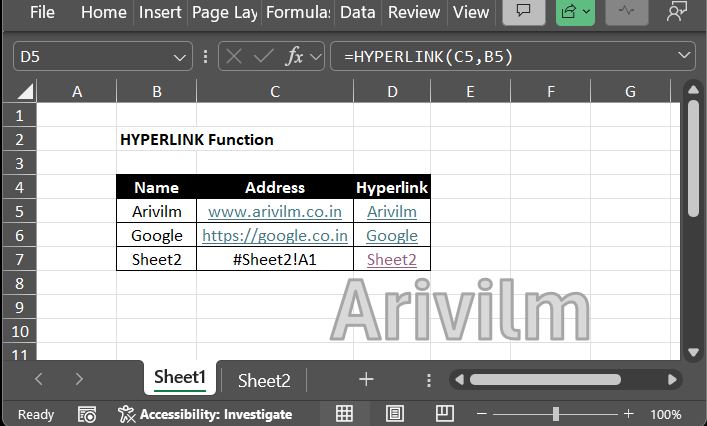The height and width of the screenshot is (426, 707).
Task: Add a new sheet with plus icon
Action: coord(366,379)
